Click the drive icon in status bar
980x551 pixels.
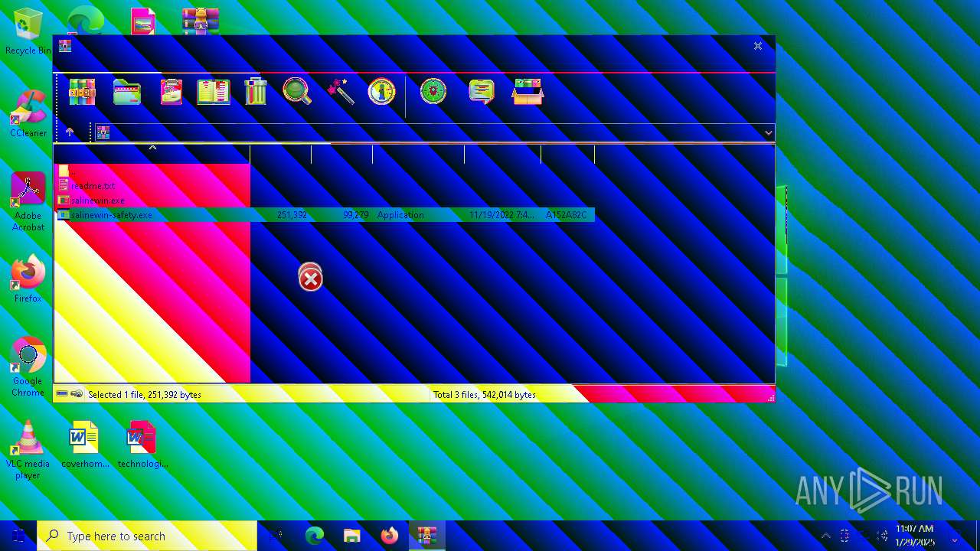(x=62, y=394)
